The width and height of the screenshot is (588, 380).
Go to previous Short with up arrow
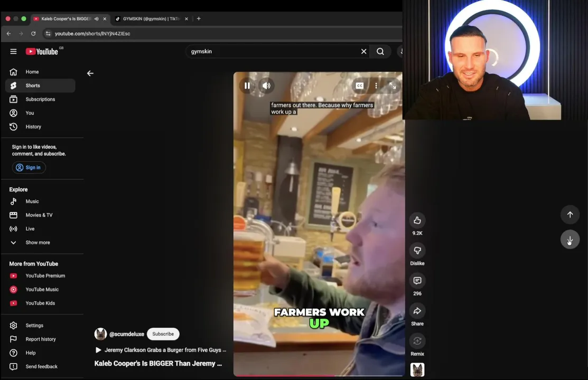(x=570, y=215)
